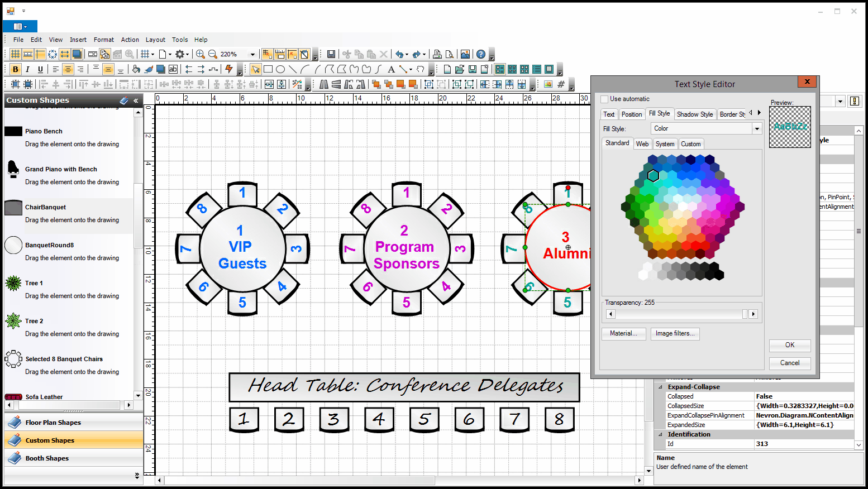The height and width of the screenshot is (489, 868).
Task: Open the Booth Shapes library
Action: tap(74, 458)
